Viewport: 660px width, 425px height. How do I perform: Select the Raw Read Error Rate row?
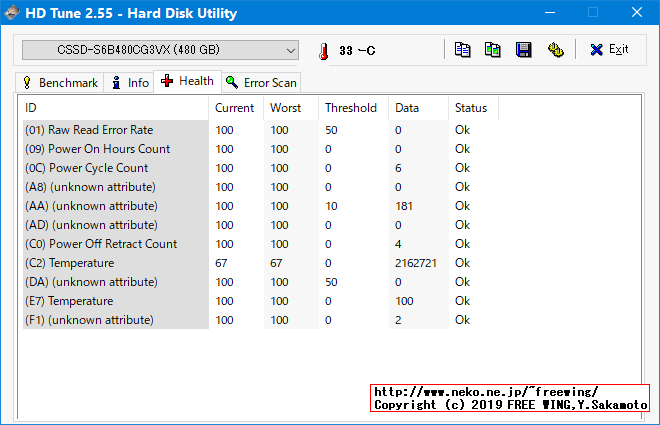(115, 130)
